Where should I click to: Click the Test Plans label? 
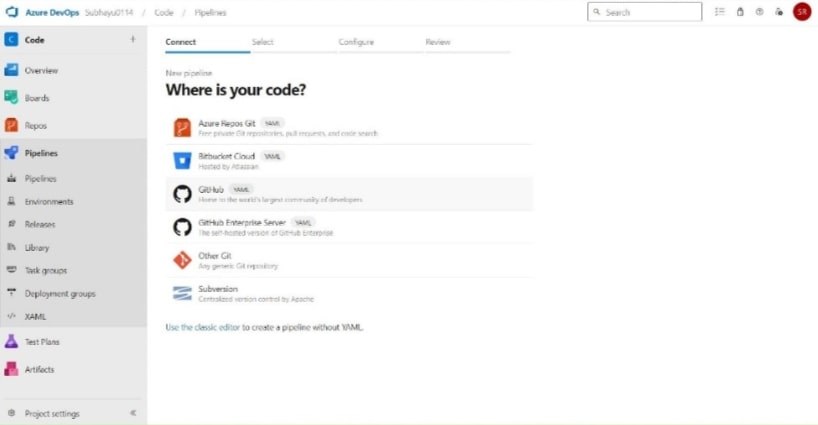click(42, 342)
